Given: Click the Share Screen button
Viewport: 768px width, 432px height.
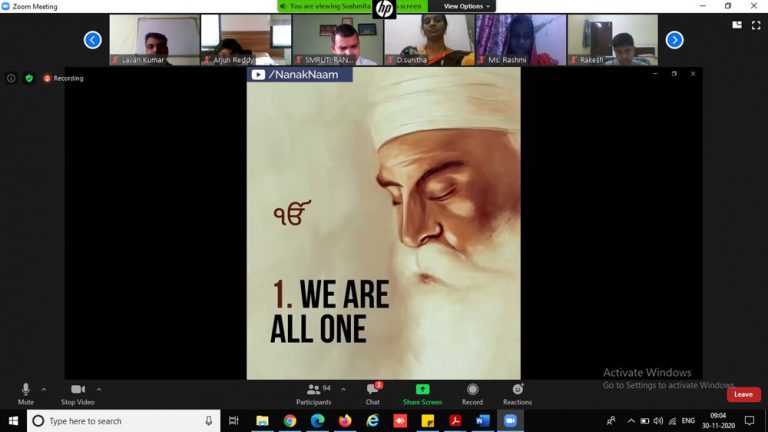Looking at the screenshot, I should pos(422,390).
